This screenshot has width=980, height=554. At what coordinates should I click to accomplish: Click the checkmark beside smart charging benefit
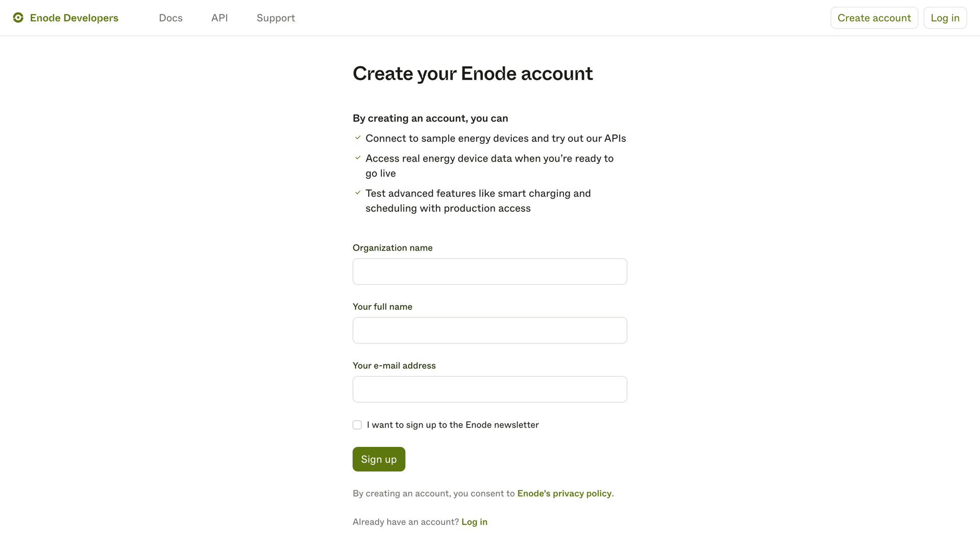(358, 192)
